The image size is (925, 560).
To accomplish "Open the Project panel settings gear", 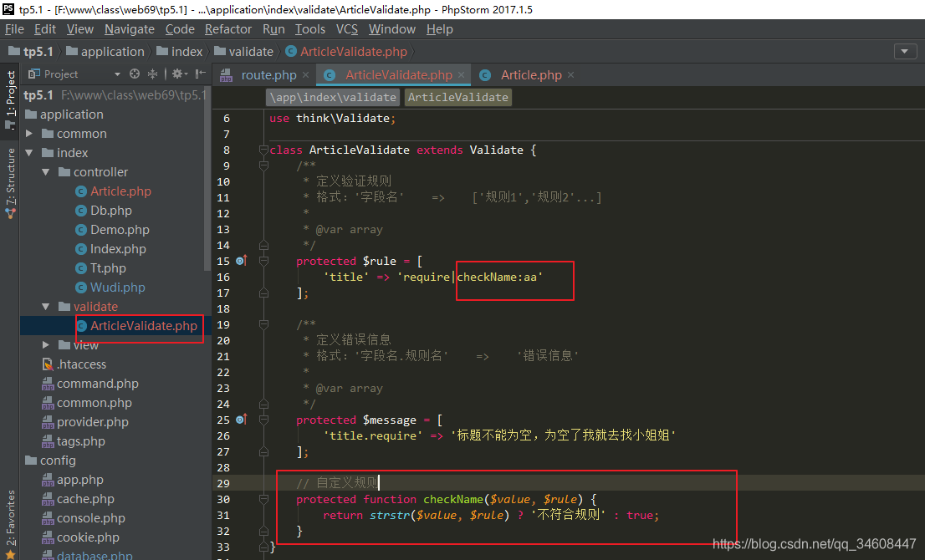I will tap(179, 74).
